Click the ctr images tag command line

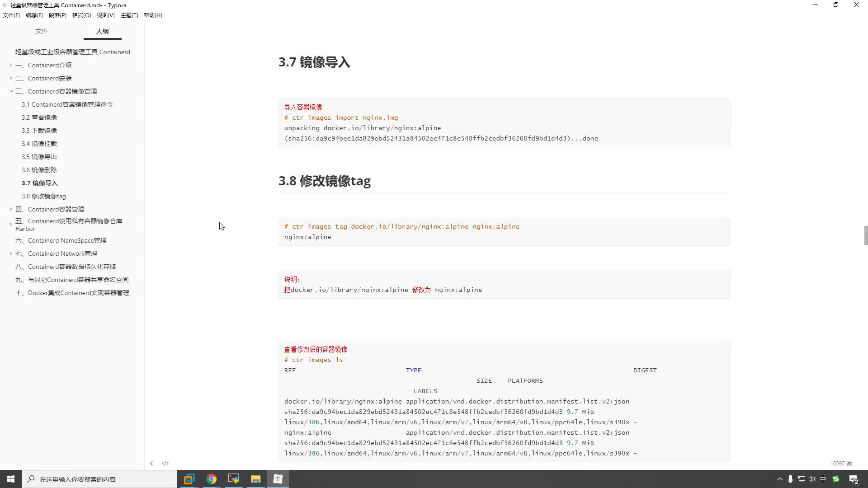point(402,226)
